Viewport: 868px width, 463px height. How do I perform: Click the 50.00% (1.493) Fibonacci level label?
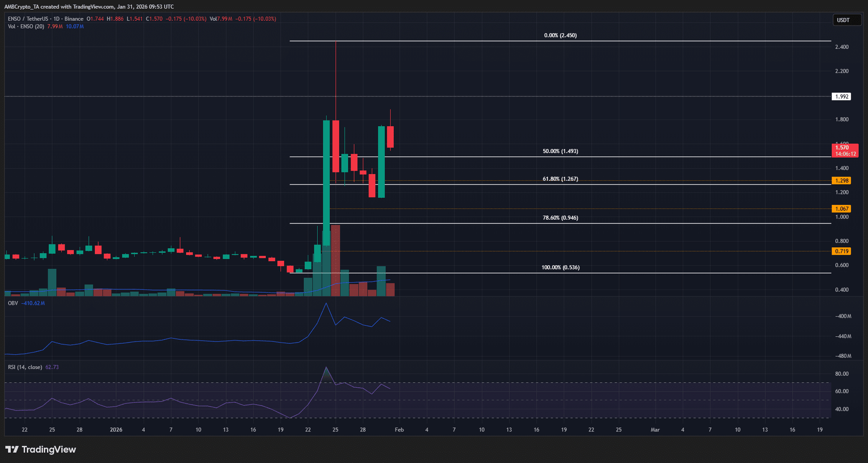click(x=560, y=151)
